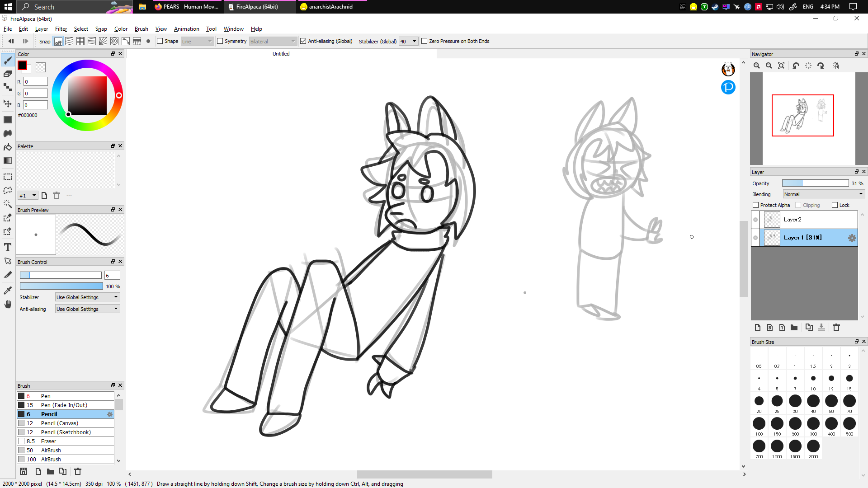The image size is (868, 488).
Task: Click the layer Opacity slider
Action: [815, 183]
